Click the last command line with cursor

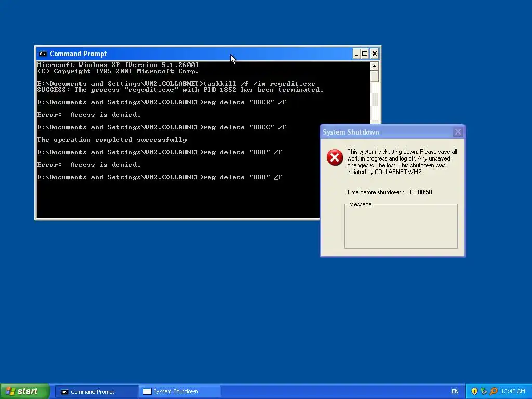point(159,177)
